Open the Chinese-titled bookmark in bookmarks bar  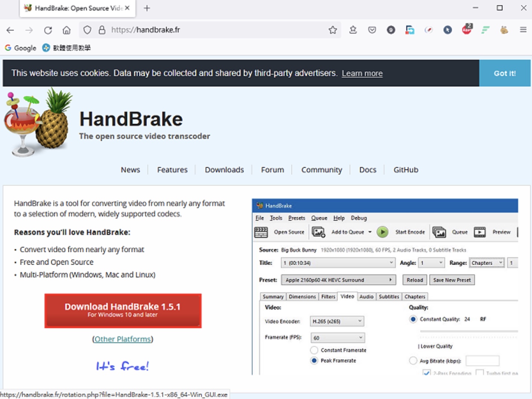[x=66, y=48]
